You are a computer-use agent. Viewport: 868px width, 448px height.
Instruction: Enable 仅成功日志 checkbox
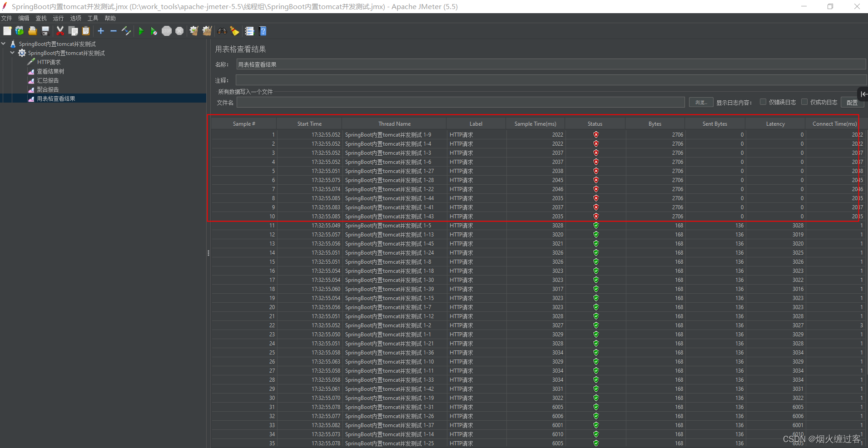pyautogui.click(x=804, y=102)
